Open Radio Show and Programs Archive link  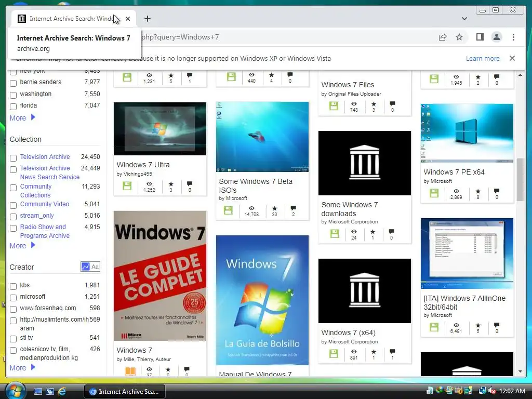point(45,231)
